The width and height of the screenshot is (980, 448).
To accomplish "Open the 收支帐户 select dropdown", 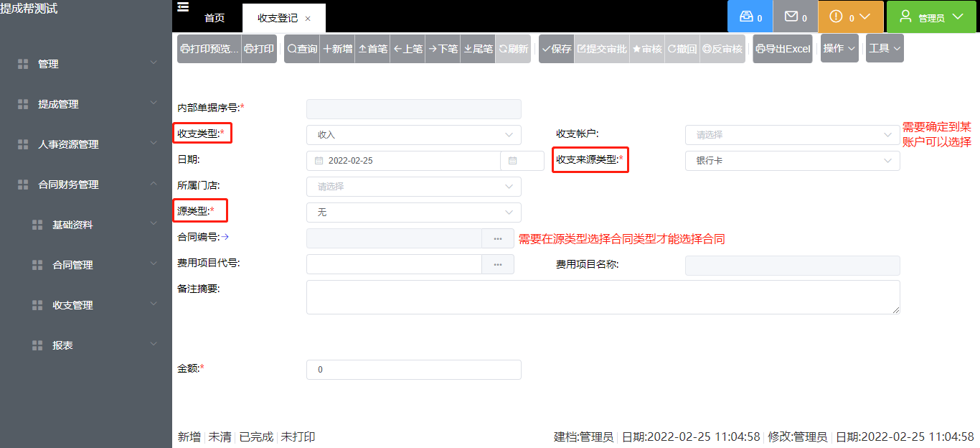I will click(x=793, y=135).
